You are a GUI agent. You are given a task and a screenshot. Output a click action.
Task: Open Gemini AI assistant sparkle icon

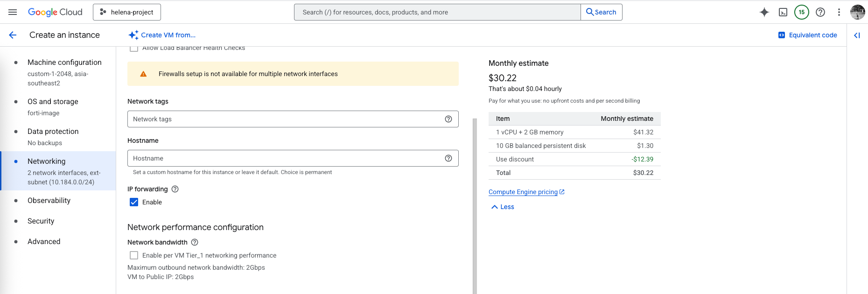click(x=764, y=12)
